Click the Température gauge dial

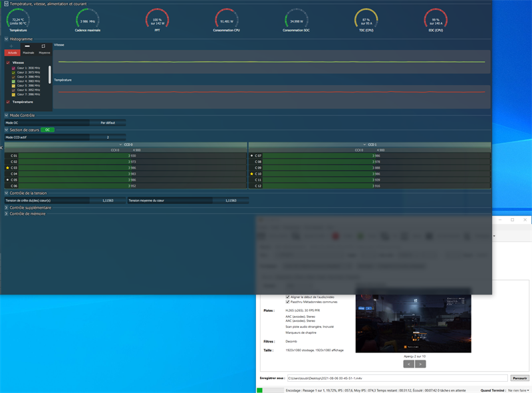pos(19,19)
